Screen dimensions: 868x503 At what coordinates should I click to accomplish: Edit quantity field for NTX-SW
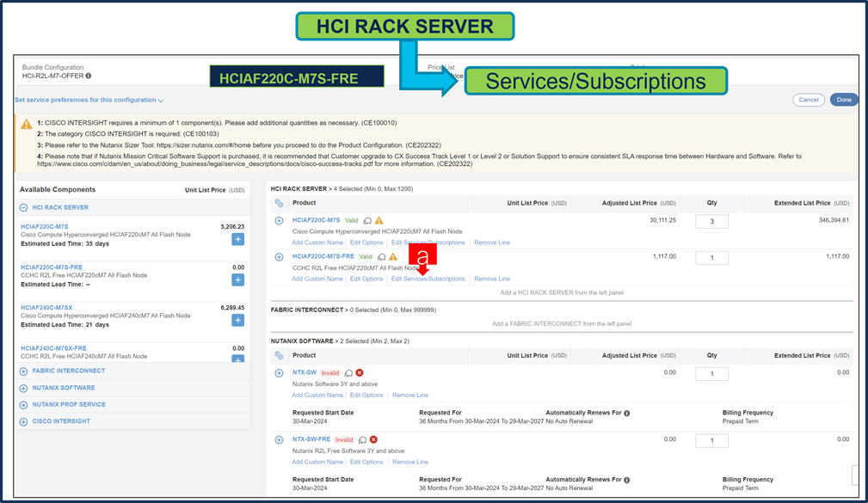pyautogui.click(x=712, y=374)
